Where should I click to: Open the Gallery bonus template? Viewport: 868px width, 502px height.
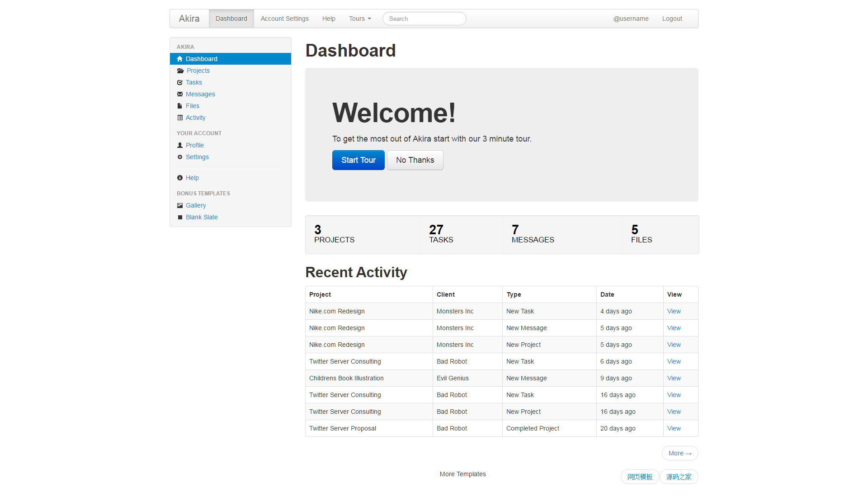coord(196,205)
